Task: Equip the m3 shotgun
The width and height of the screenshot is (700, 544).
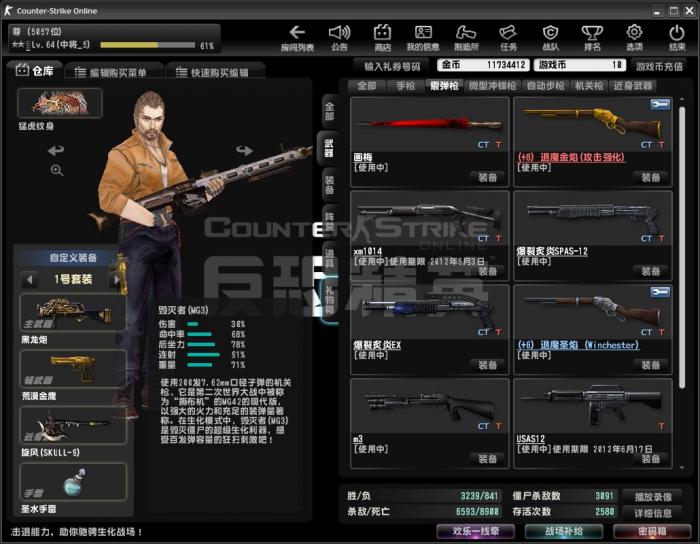Action: (x=488, y=459)
